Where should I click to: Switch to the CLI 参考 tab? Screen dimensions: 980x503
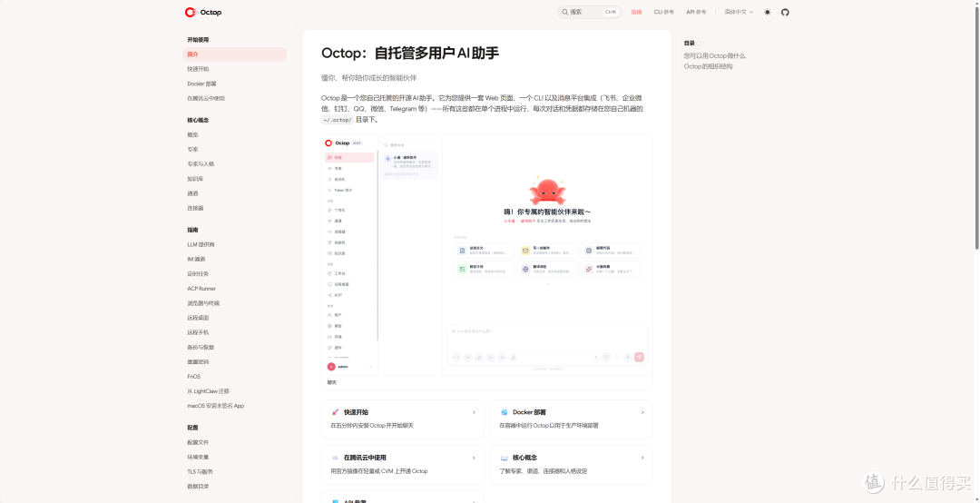663,12
